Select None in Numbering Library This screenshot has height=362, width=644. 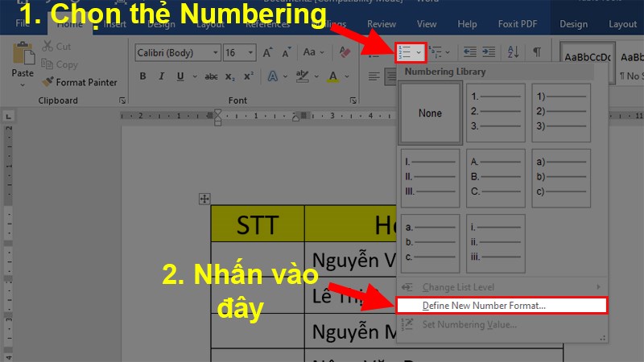click(431, 113)
